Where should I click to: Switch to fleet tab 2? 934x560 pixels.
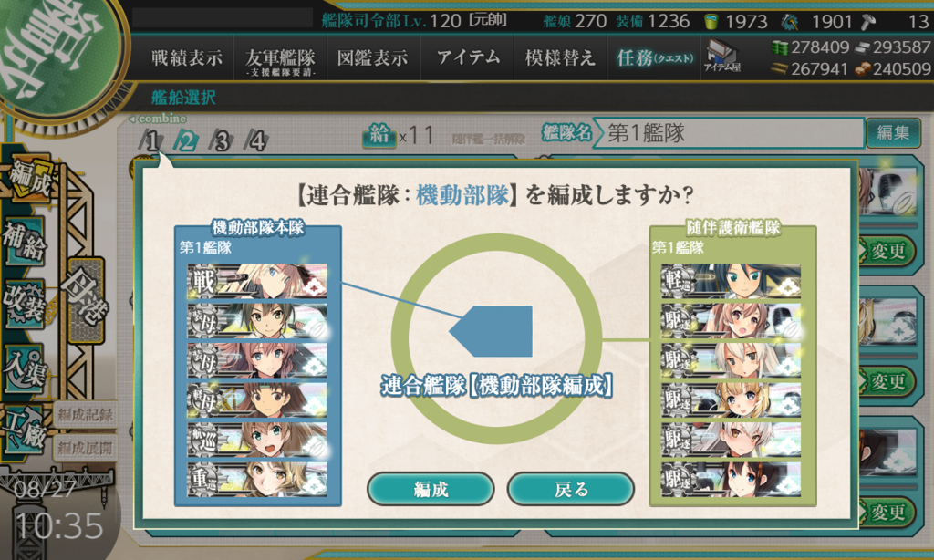tap(186, 141)
